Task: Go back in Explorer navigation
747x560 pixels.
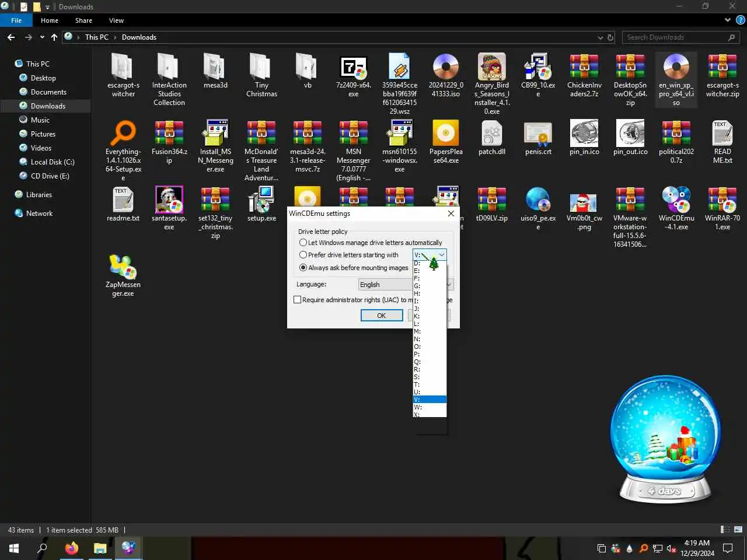Action: [x=11, y=37]
